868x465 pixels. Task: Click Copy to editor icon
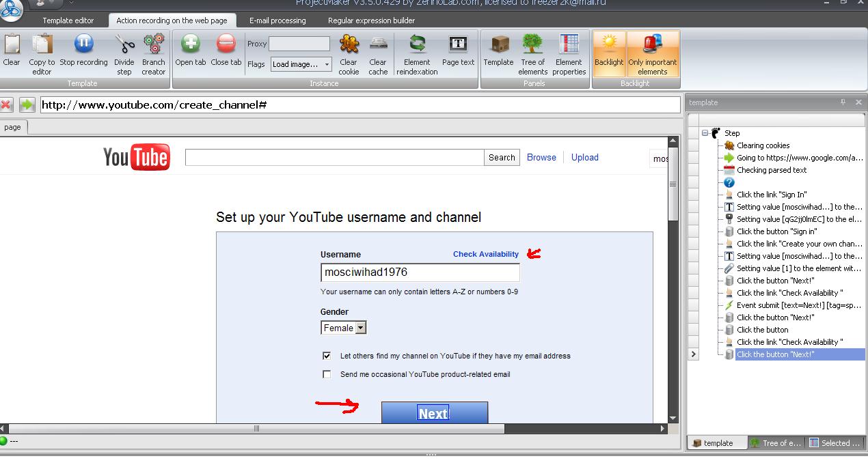(42, 45)
